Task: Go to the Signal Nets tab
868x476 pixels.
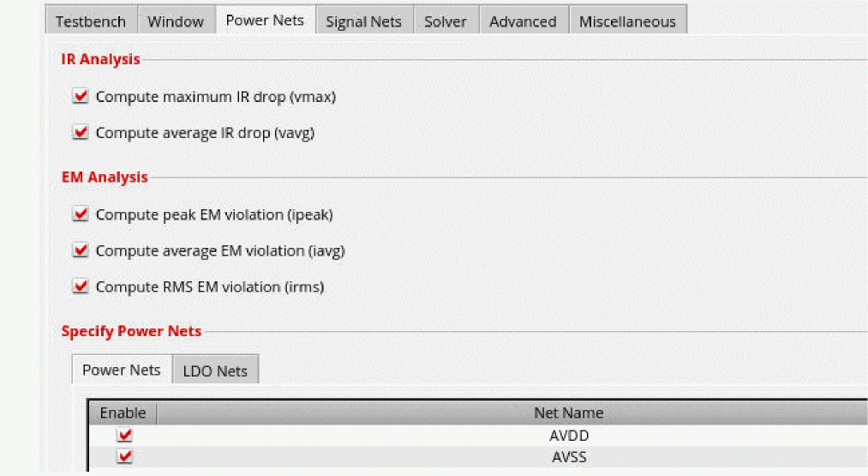Action: click(x=363, y=21)
